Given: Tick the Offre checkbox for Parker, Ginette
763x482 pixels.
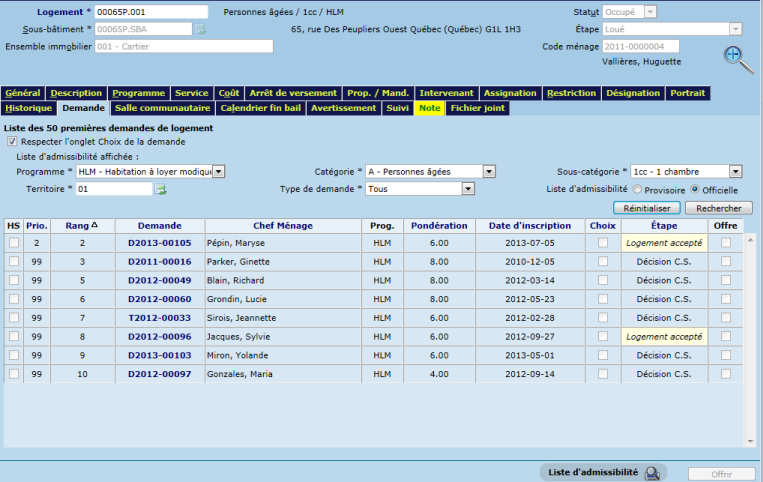Looking at the screenshot, I should pos(726,260).
